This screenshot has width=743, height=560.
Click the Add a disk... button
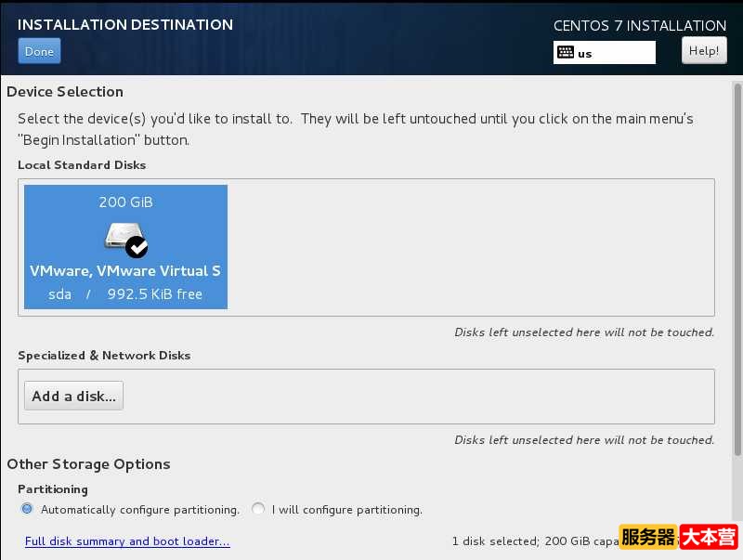pos(74,396)
